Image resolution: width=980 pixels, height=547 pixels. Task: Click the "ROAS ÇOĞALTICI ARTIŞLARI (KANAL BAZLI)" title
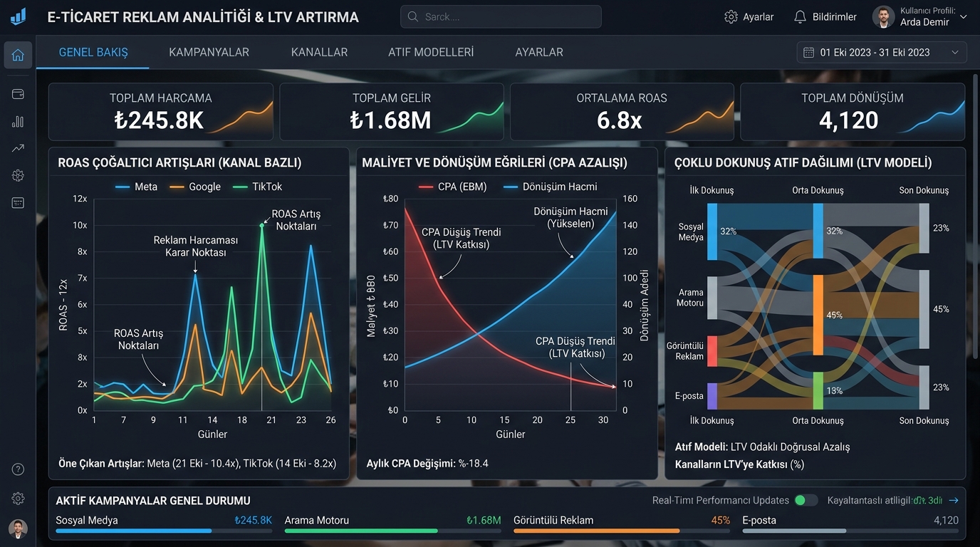click(x=179, y=162)
